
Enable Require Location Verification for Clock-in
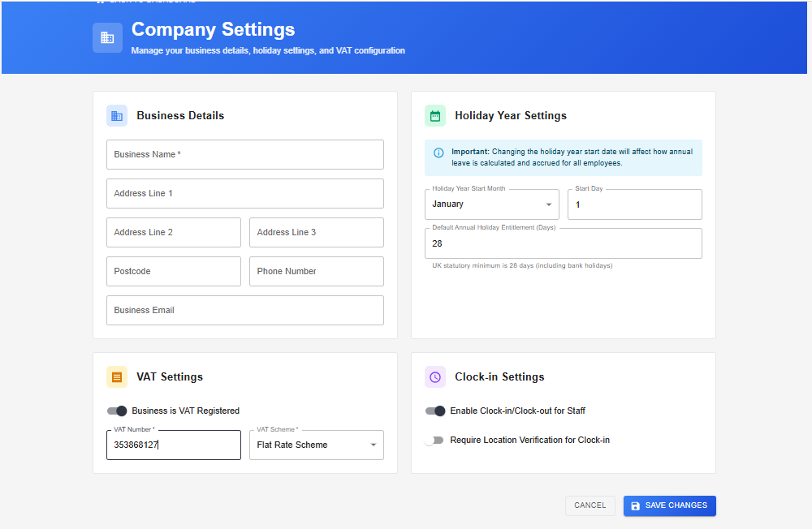pos(434,440)
